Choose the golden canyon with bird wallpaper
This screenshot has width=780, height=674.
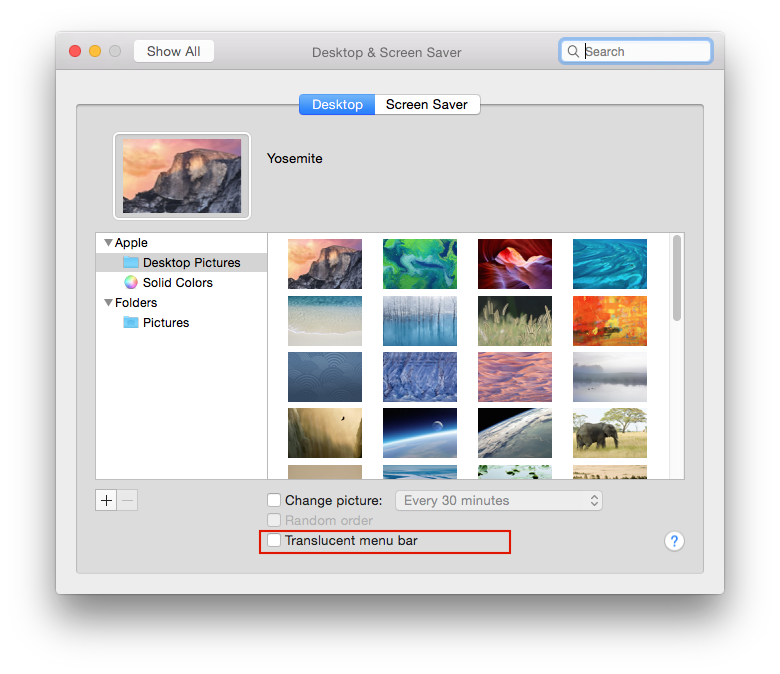pyautogui.click(x=325, y=433)
